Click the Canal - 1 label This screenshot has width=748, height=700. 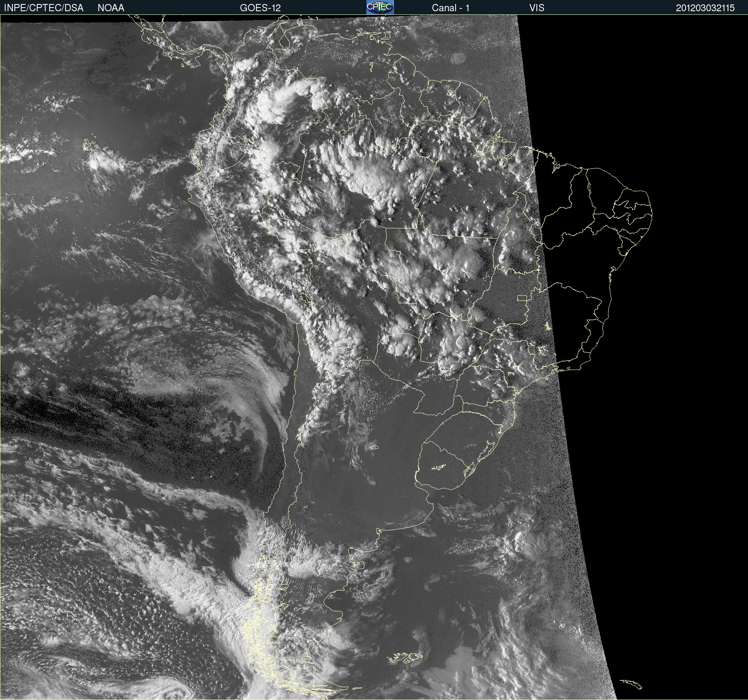[451, 8]
